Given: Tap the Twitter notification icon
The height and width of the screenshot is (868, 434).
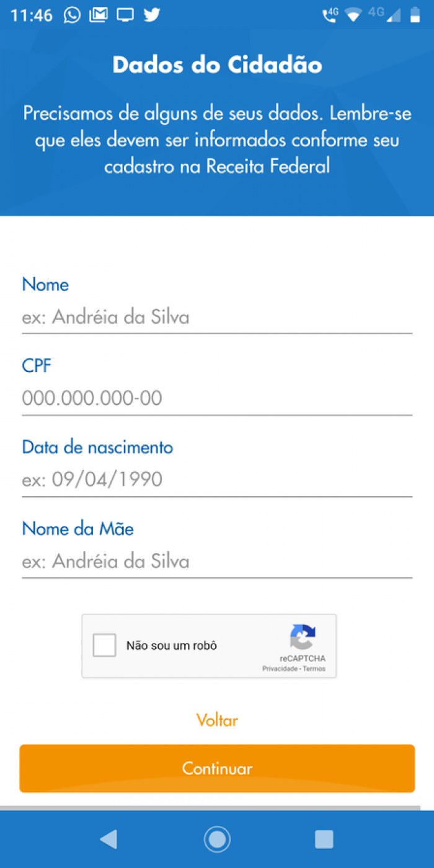Looking at the screenshot, I should 152,15.
